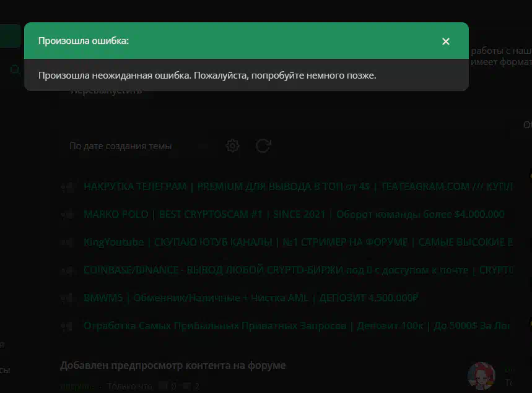Open 'COINBASE/BINANCE' pinned thread link
Screen dimensions: 532x393
(298, 270)
